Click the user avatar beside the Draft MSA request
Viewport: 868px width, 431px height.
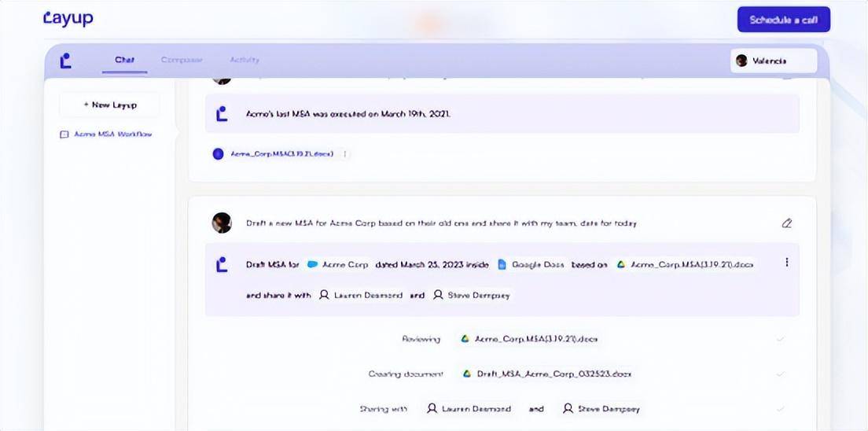222,223
